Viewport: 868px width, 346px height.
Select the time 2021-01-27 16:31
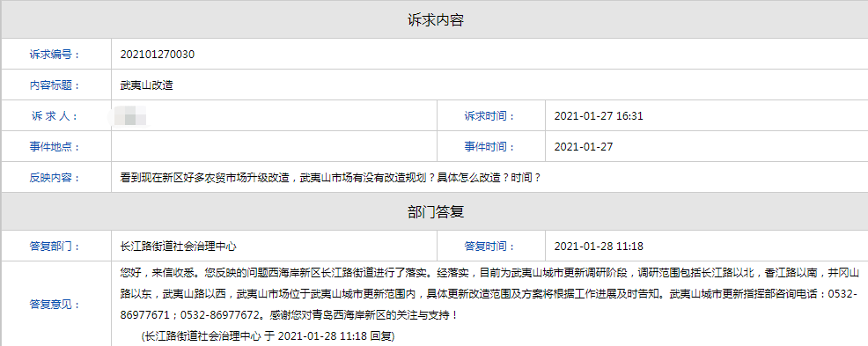tap(599, 116)
